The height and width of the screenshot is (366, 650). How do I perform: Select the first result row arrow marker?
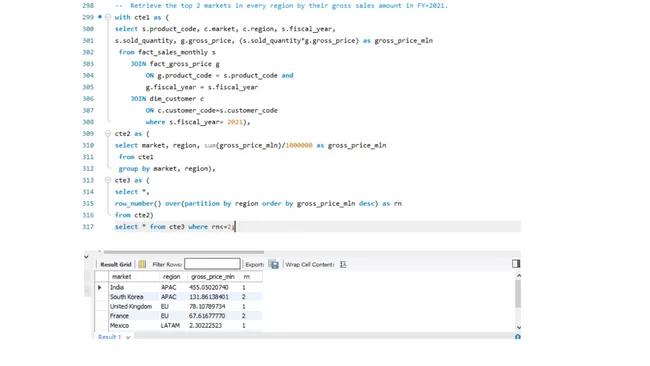[x=99, y=287]
